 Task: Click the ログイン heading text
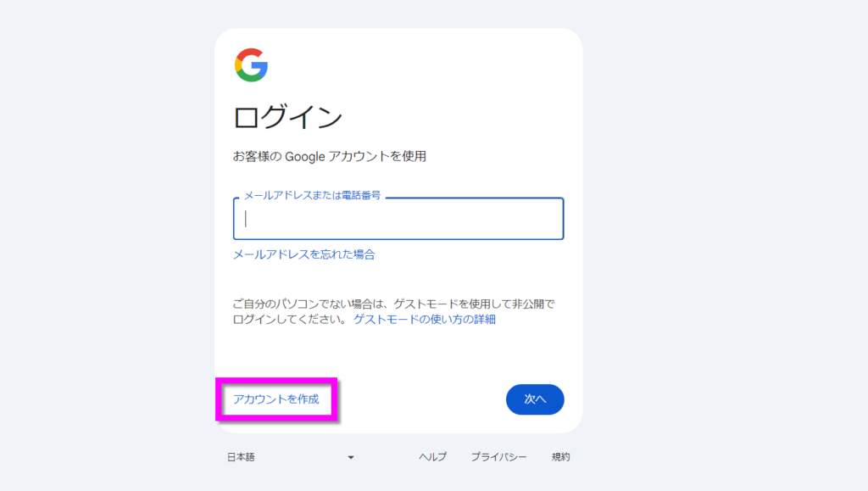click(x=287, y=116)
